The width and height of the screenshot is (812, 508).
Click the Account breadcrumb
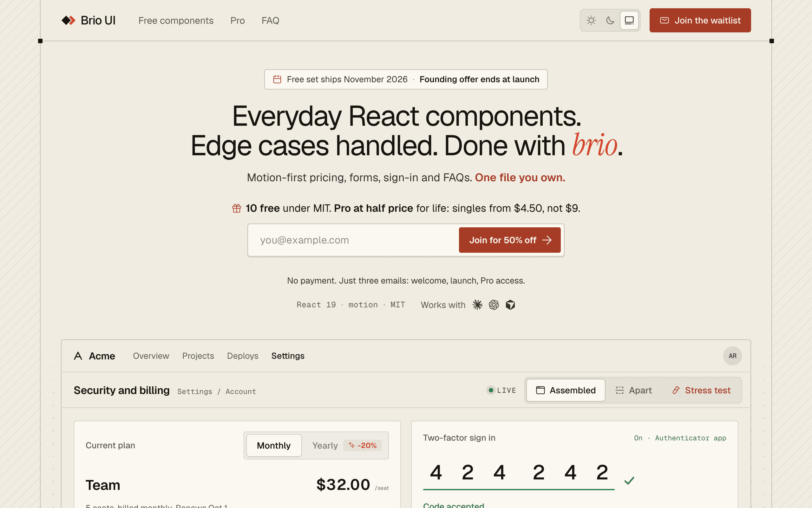pyautogui.click(x=240, y=391)
